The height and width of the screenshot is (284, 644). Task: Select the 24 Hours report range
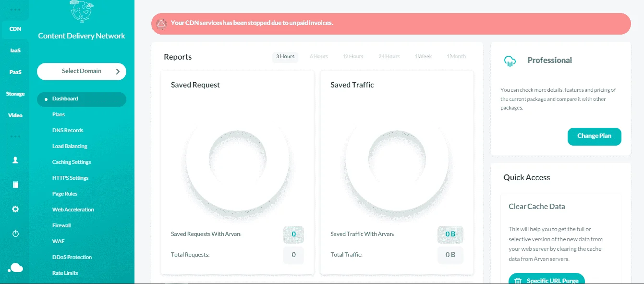point(389,57)
